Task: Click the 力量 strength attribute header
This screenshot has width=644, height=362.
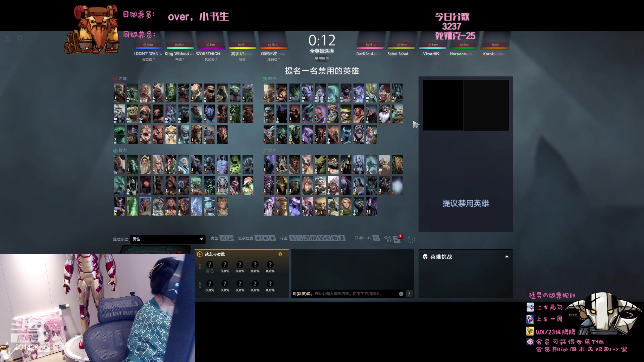Action: coord(120,78)
